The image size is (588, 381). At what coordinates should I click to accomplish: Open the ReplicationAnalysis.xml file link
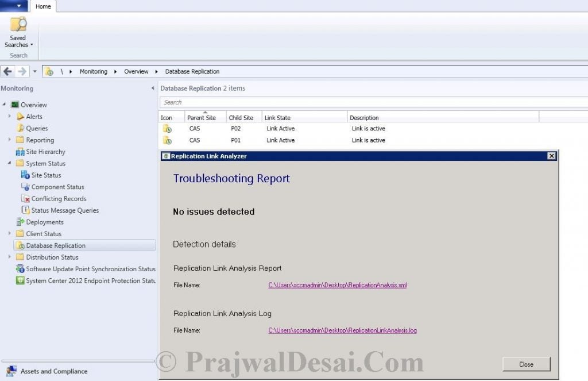click(338, 285)
